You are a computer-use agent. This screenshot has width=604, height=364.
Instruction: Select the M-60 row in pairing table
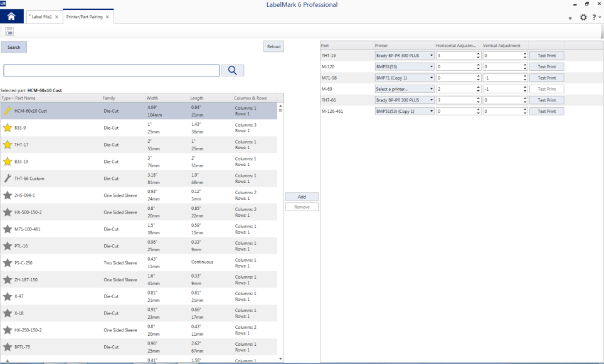[x=462, y=89]
